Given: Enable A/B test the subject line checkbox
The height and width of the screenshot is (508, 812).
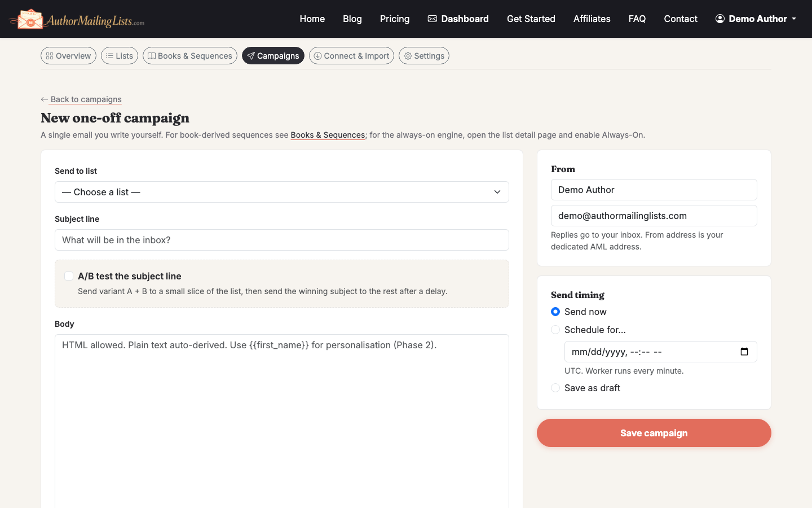Looking at the screenshot, I should [x=69, y=276].
